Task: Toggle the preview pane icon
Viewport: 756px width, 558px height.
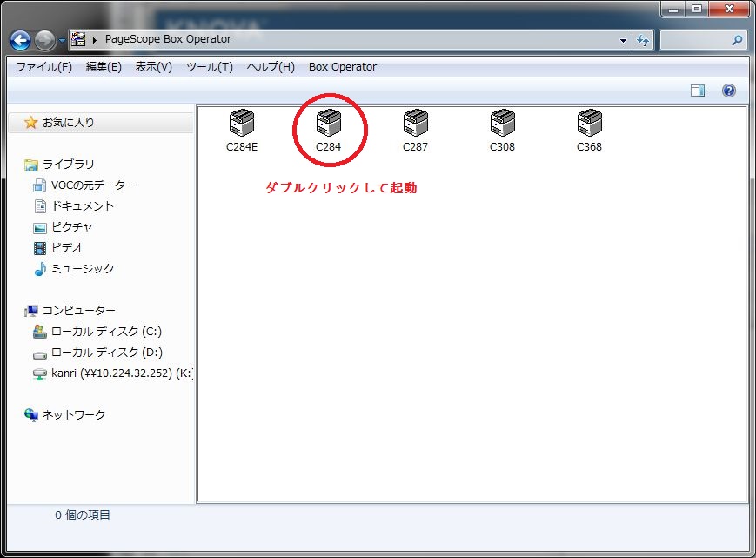Action: click(698, 91)
